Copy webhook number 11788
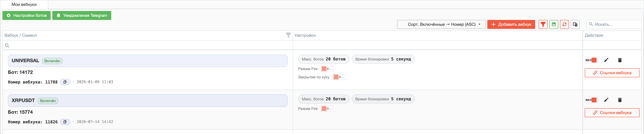The width and height of the screenshot is (644, 134). (x=65, y=82)
